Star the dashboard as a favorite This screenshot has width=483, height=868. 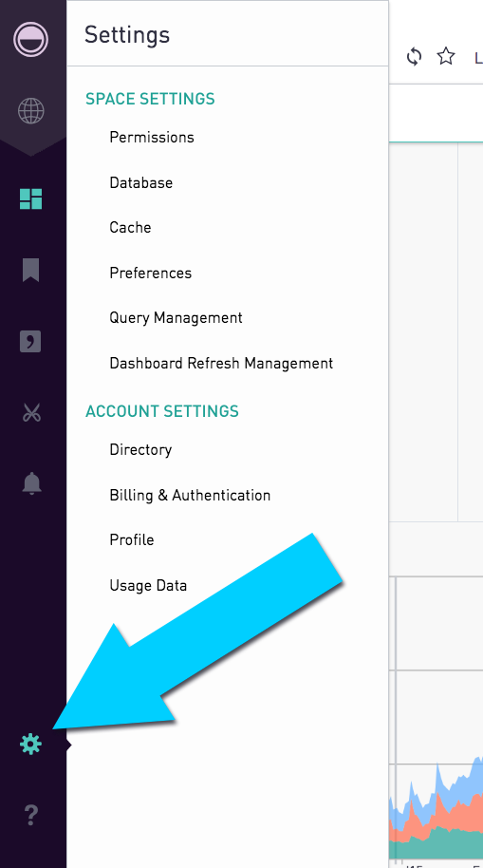[446, 56]
